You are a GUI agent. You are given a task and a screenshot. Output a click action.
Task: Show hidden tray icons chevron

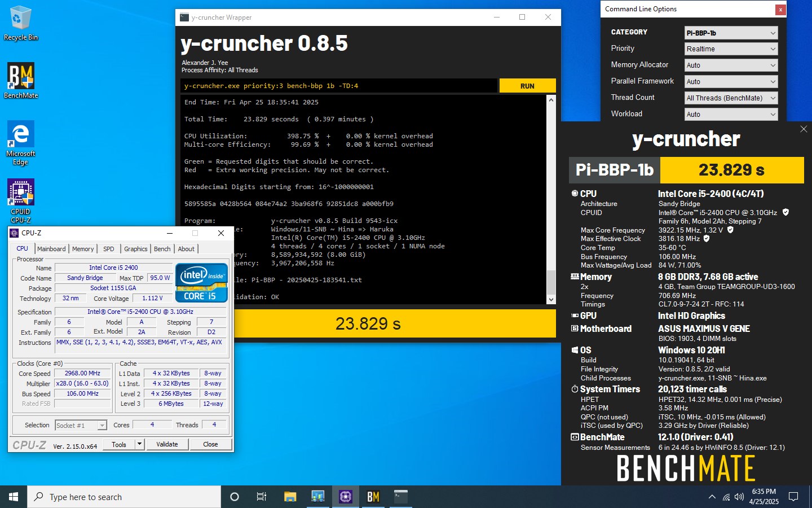712,497
